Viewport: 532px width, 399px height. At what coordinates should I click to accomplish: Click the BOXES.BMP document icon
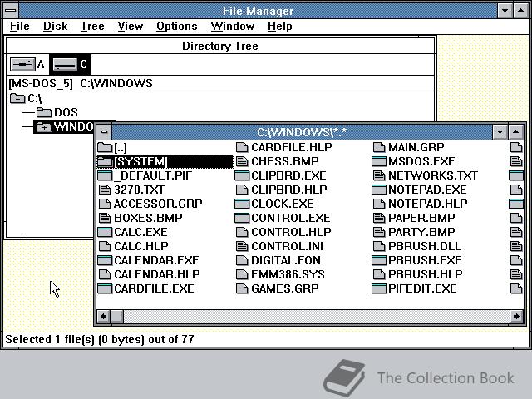105,218
